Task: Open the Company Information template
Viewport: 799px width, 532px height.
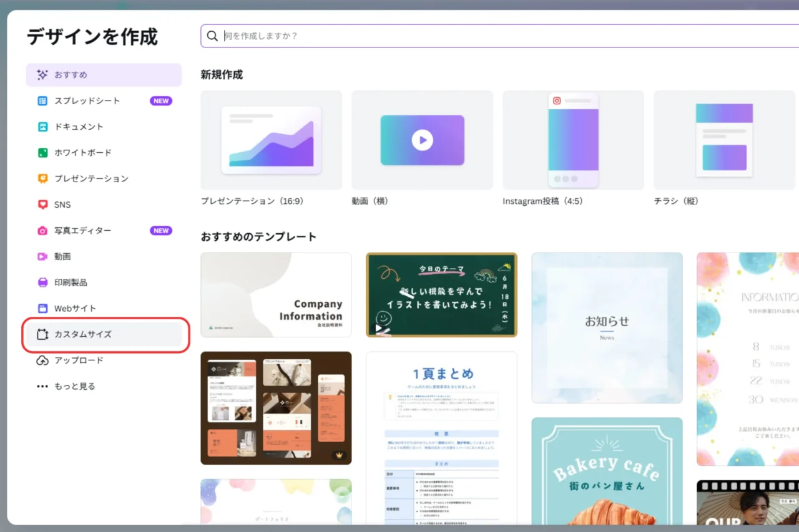Action: pyautogui.click(x=276, y=295)
